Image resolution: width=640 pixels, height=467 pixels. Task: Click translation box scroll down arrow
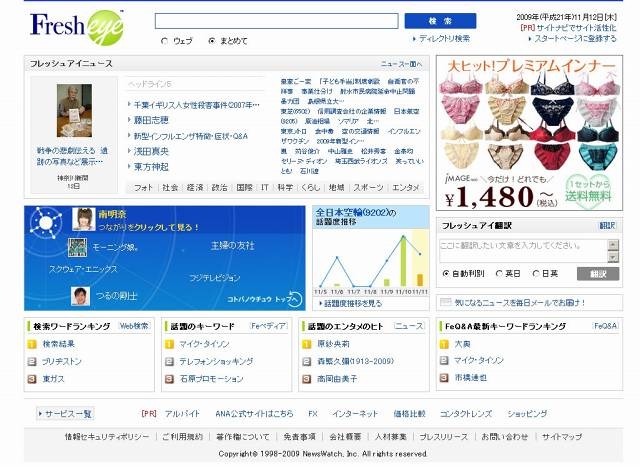click(613, 257)
